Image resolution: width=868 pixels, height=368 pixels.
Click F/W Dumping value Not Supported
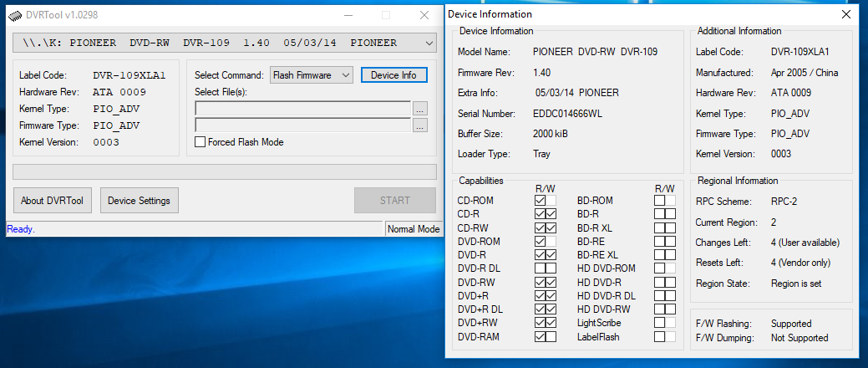pos(799,338)
